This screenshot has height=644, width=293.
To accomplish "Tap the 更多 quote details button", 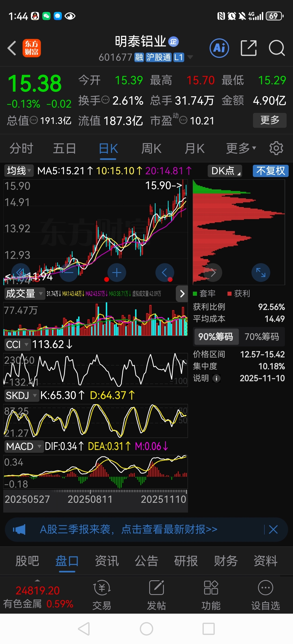I will point(270,120).
